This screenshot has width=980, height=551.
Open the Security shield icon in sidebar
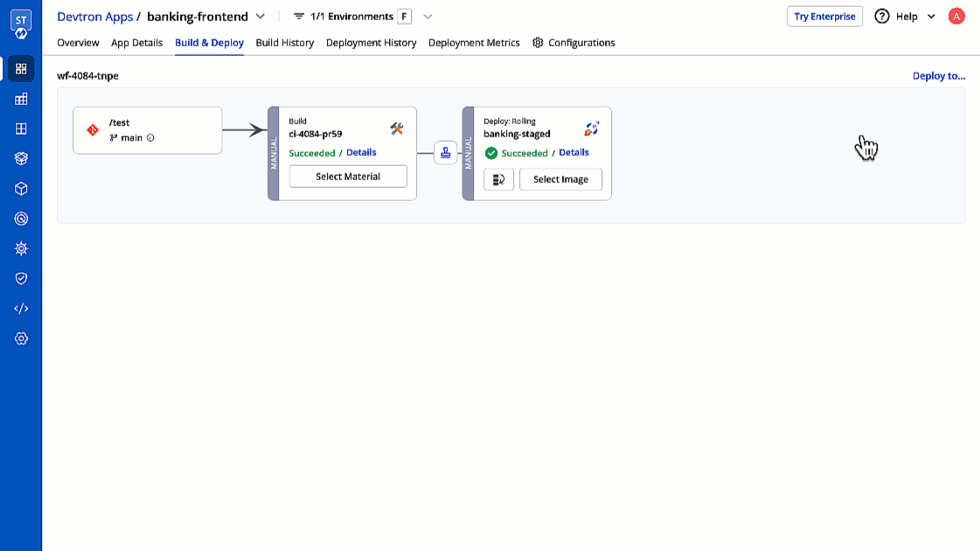tap(20, 278)
